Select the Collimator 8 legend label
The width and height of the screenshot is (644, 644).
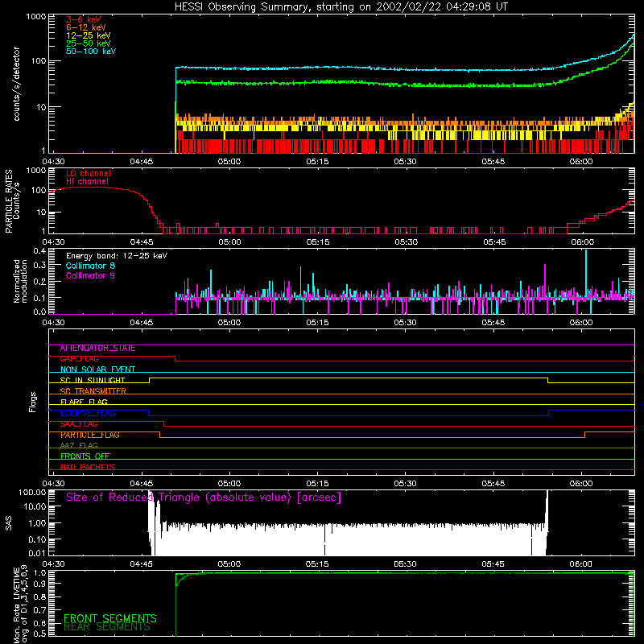point(90,266)
